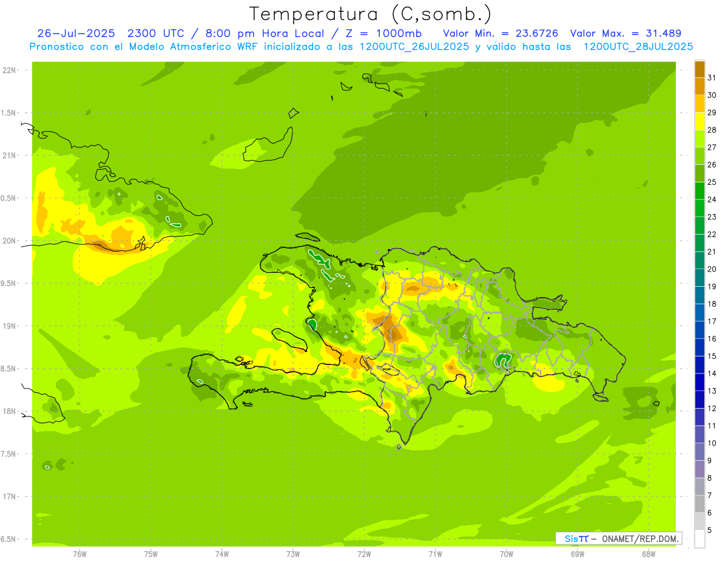
Task: Click colorbar label "16"
Action: pyautogui.click(x=712, y=339)
